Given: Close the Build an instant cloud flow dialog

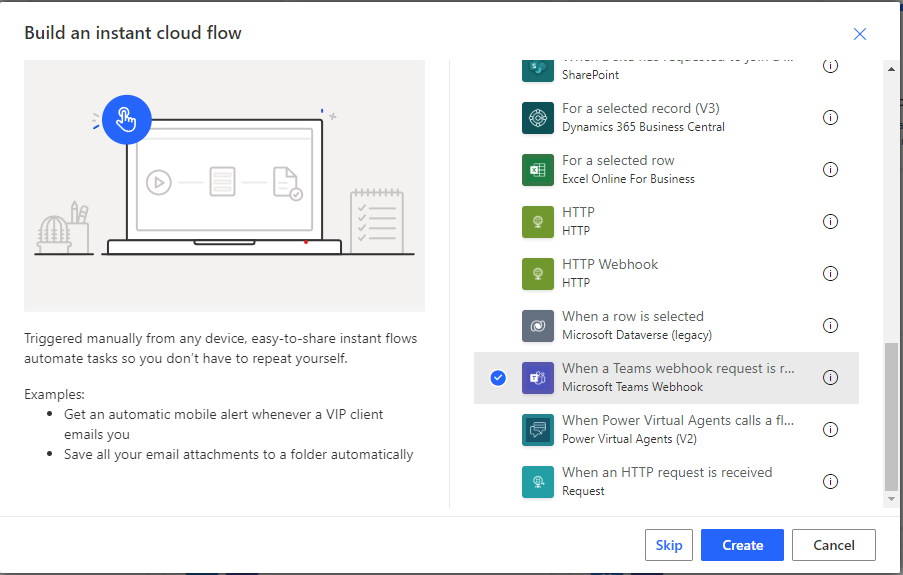Looking at the screenshot, I should click(859, 34).
